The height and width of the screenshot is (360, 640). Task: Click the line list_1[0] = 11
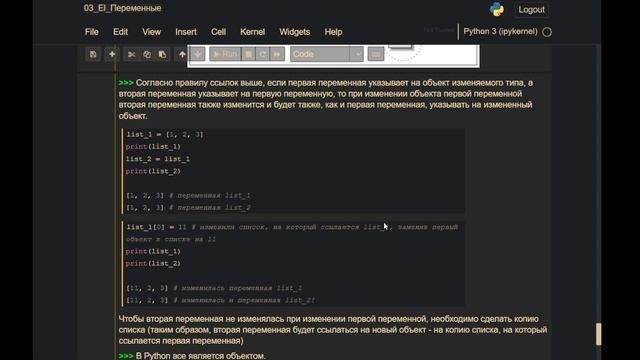[156, 227]
